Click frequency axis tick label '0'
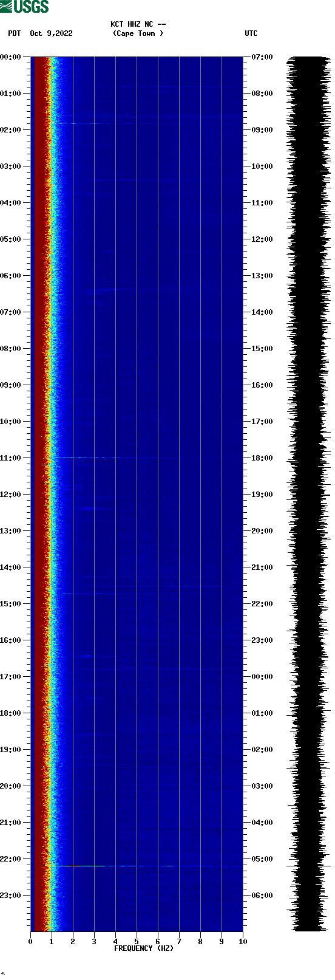 point(30,942)
